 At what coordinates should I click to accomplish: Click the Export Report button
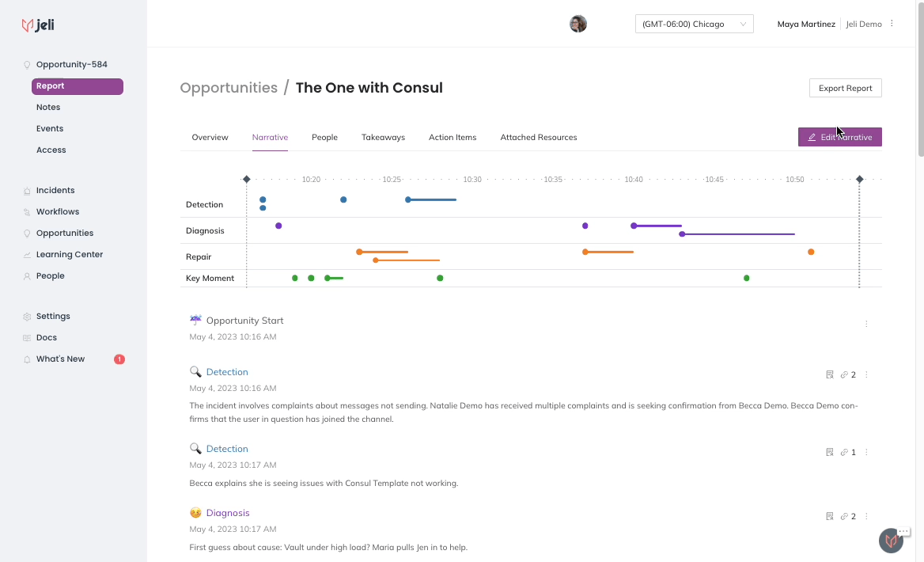845,88
